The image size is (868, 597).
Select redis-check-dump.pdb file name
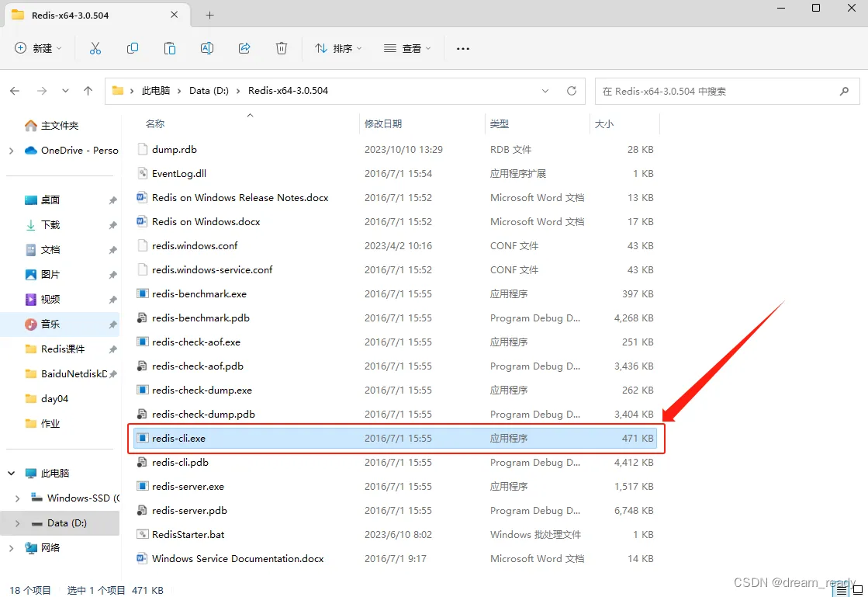click(203, 415)
